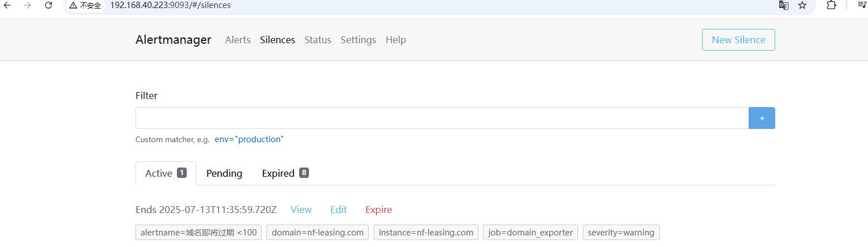Go to the Status page
Screen dimensions: 868x247
point(318,40)
